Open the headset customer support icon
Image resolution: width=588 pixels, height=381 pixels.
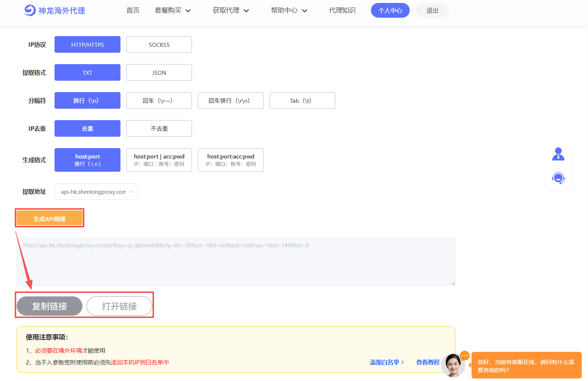tap(558, 178)
